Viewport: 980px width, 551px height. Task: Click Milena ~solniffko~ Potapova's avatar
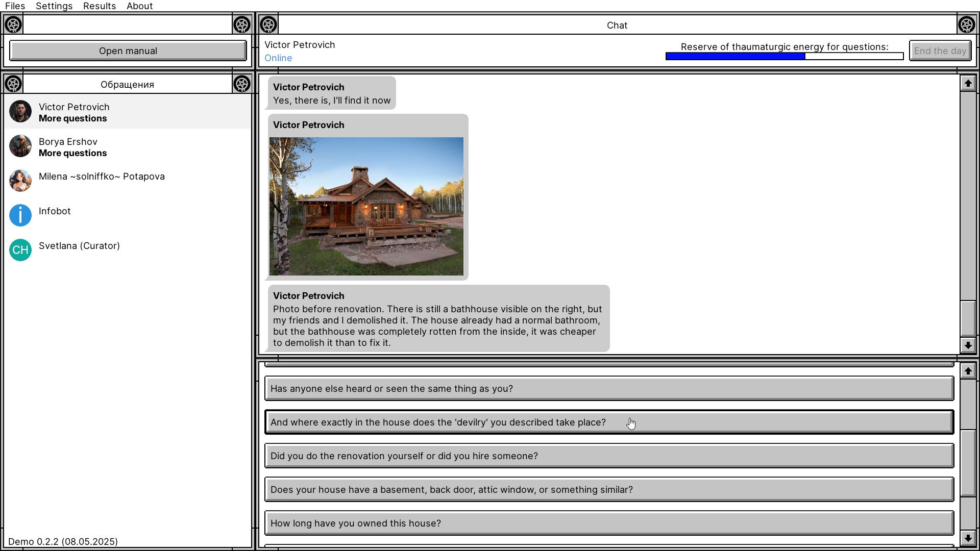point(20,180)
